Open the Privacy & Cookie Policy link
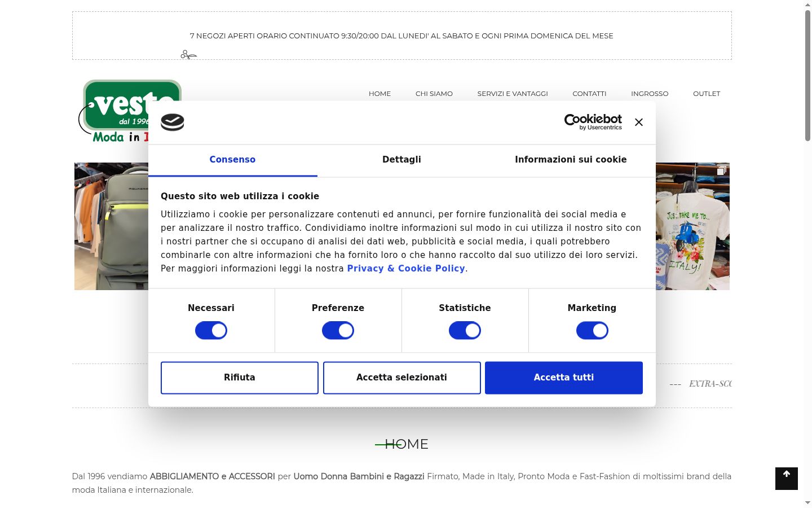Image resolution: width=812 pixels, height=508 pixels. (406, 269)
